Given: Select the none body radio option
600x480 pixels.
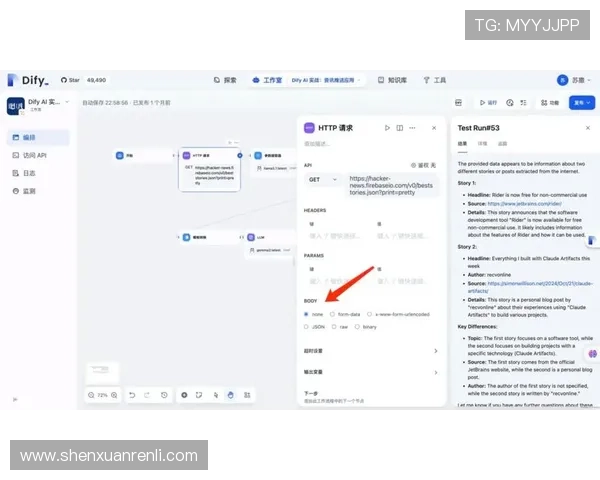Looking at the screenshot, I should pos(313,314).
